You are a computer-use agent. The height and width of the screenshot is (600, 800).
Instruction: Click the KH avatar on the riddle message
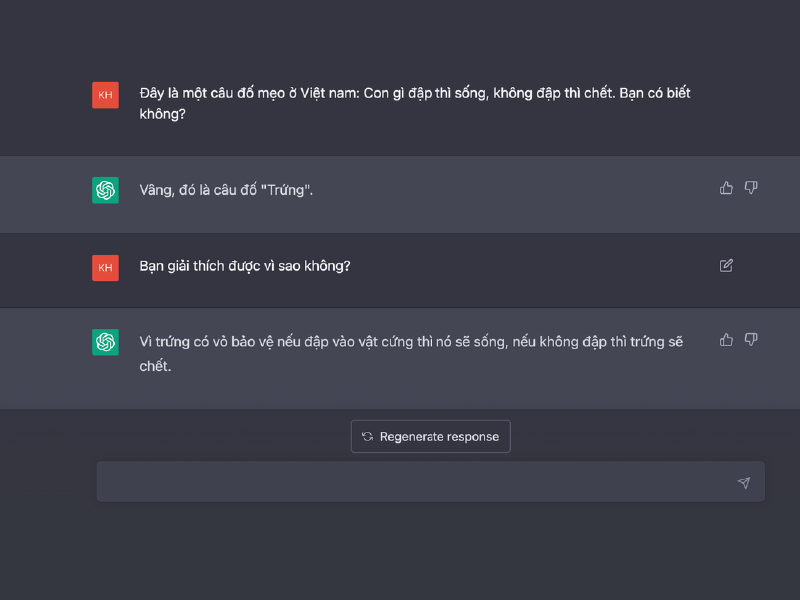pos(105,95)
